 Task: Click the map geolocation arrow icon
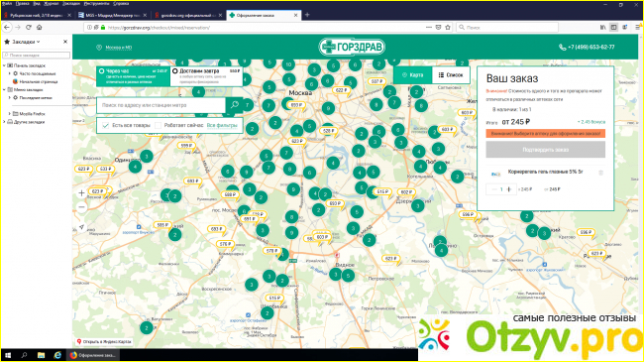tap(81, 227)
